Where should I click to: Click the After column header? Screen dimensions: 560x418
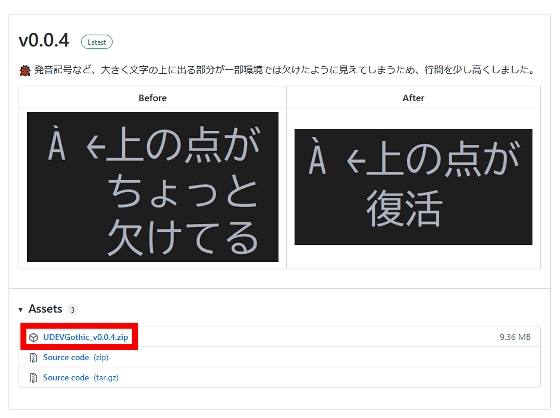click(x=413, y=98)
